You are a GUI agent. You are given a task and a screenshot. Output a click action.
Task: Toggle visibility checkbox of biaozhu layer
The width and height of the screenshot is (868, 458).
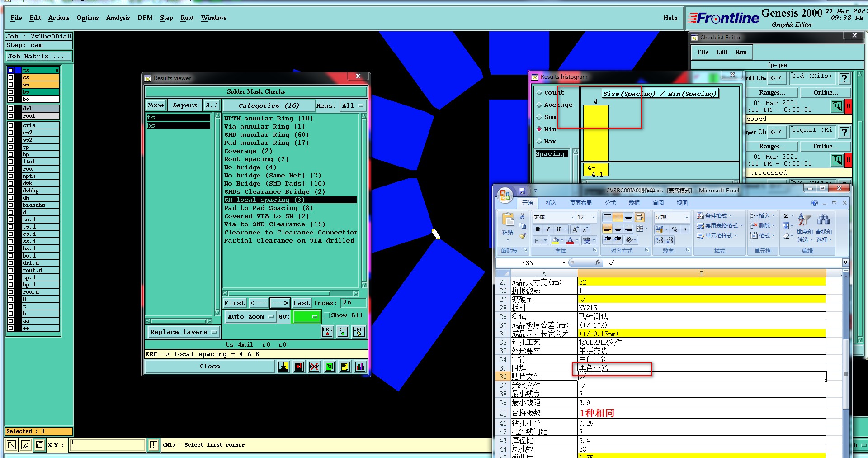pyautogui.click(x=11, y=205)
